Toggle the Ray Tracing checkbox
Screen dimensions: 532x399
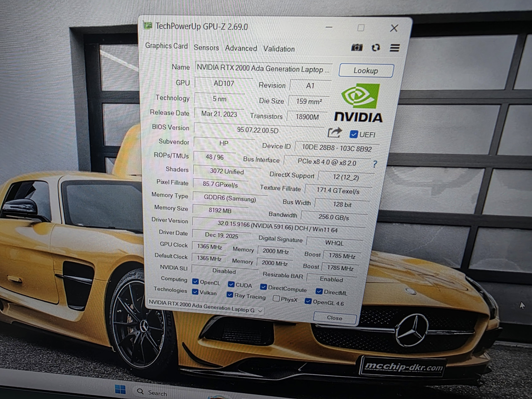(229, 295)
